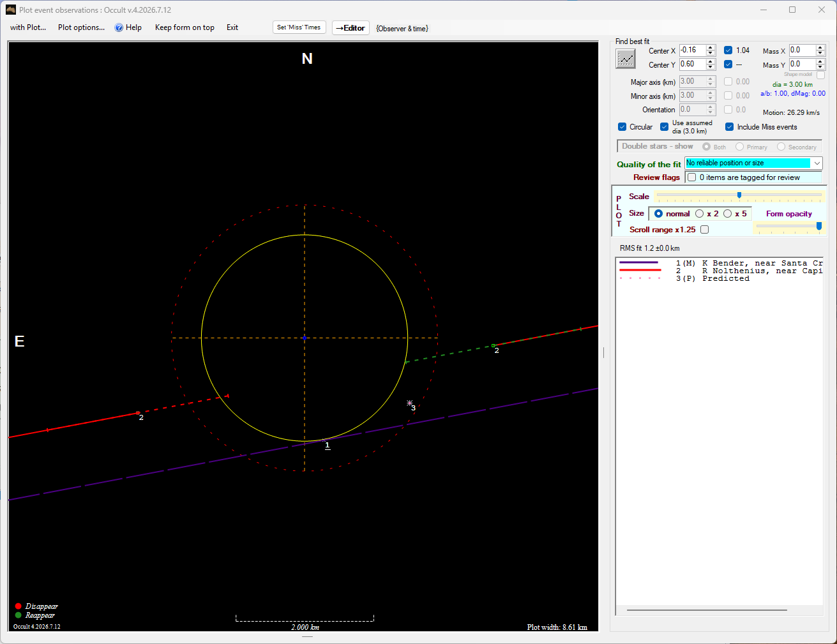Click the Center Y value field
Viewport: 837px width, 644px height.
tap(692, 64)
